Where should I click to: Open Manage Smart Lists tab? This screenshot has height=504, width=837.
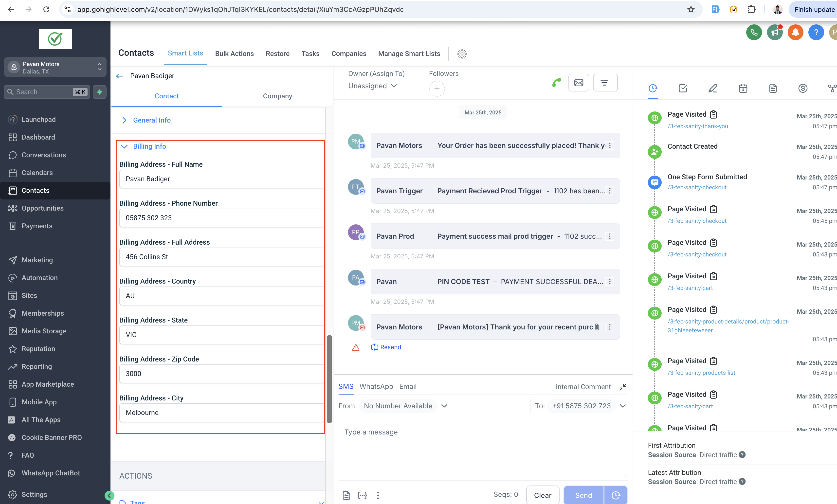click(409, 54)
